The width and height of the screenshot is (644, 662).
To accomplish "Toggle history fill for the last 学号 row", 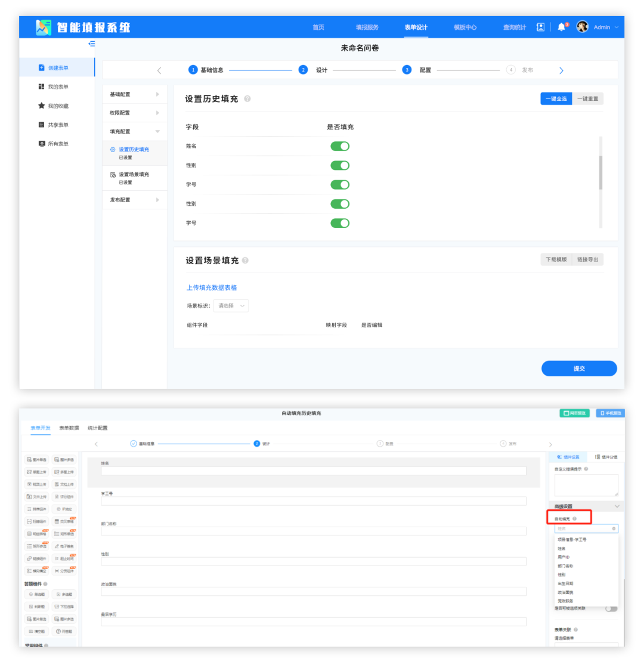I will (340, 223).
